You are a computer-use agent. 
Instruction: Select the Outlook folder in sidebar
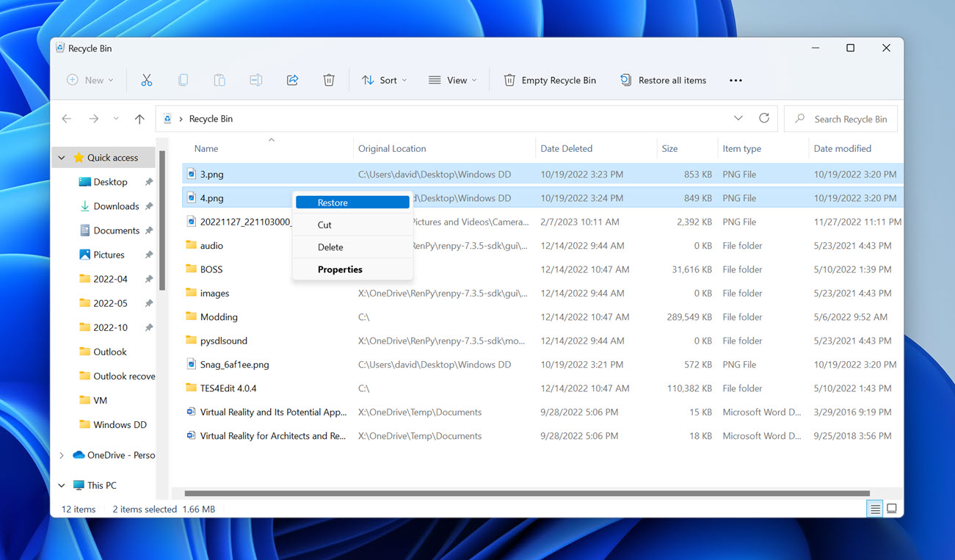point(110,352)
